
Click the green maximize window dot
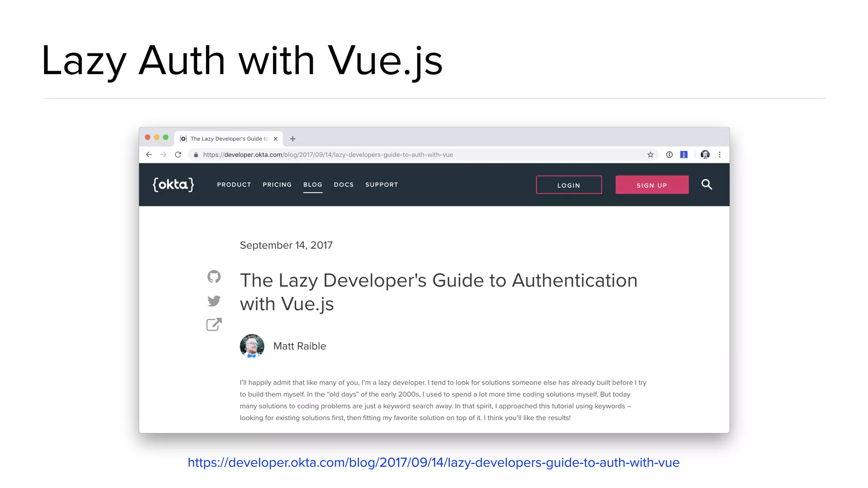[166, 137]
